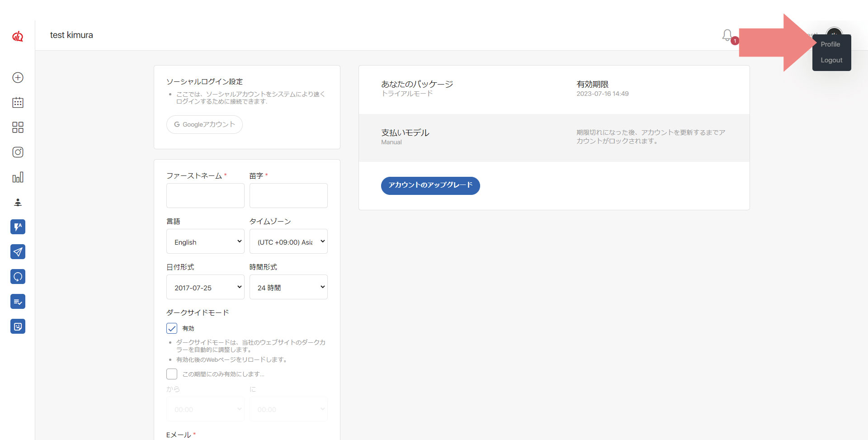Image resolution: width=868 pixels, height=440 pixels.
Task: Click the blue paper plane icon
Action: point(18,252)
